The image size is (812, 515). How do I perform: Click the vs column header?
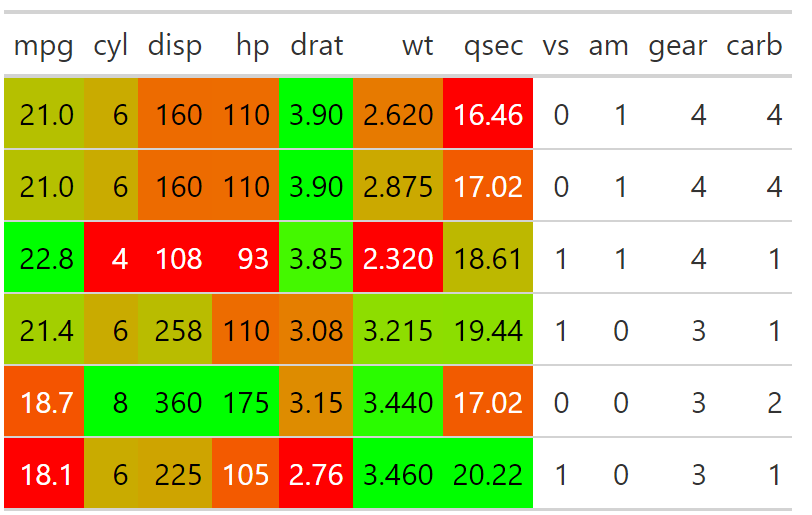pos(556,45)
